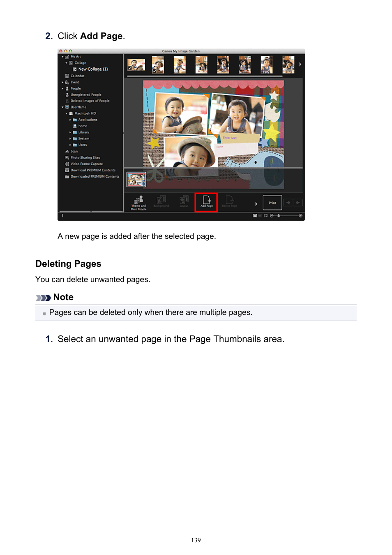Show more toolbar buttons with right arrow

click(x=256, y=203)
